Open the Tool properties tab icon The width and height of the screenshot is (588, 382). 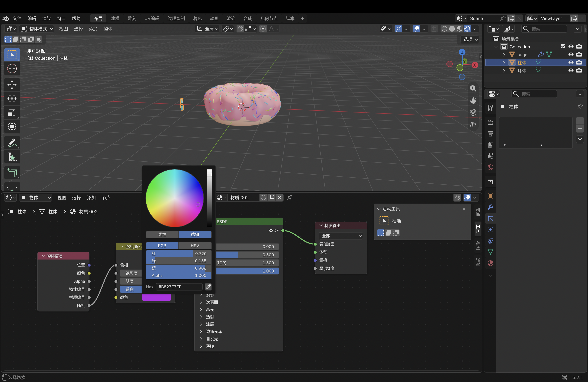pos(490,108)
